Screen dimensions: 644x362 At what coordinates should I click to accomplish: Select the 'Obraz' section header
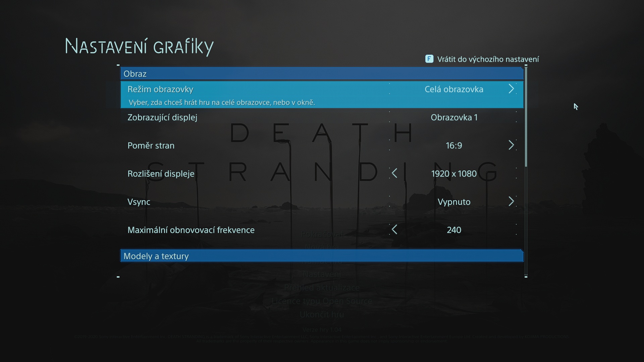[322, 73]
